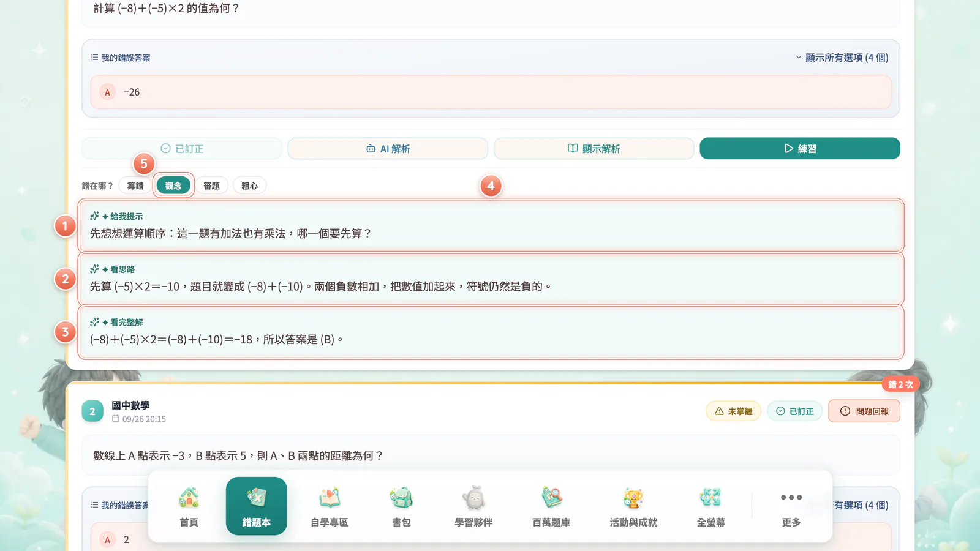This screenshot has width=980, height=551.
Task: Click 顯示解析 to show explanation
Action: click(594, 149)
